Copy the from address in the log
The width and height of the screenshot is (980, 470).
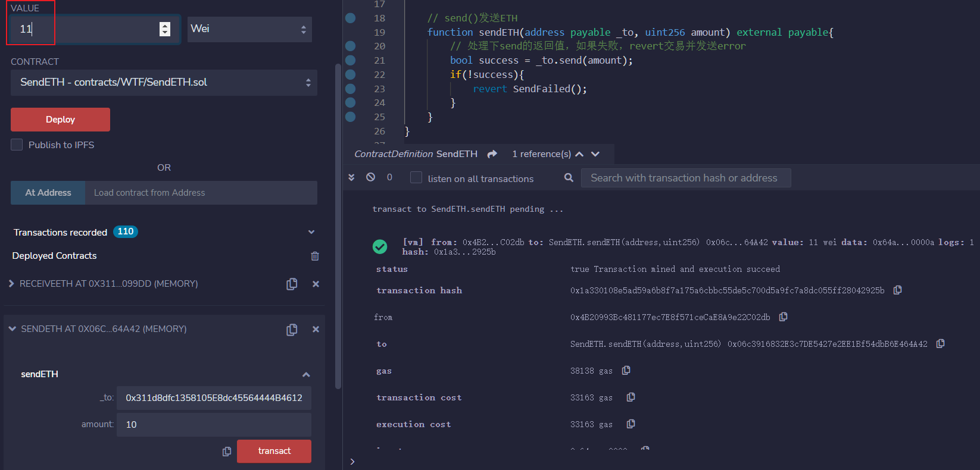pos(784,317)
